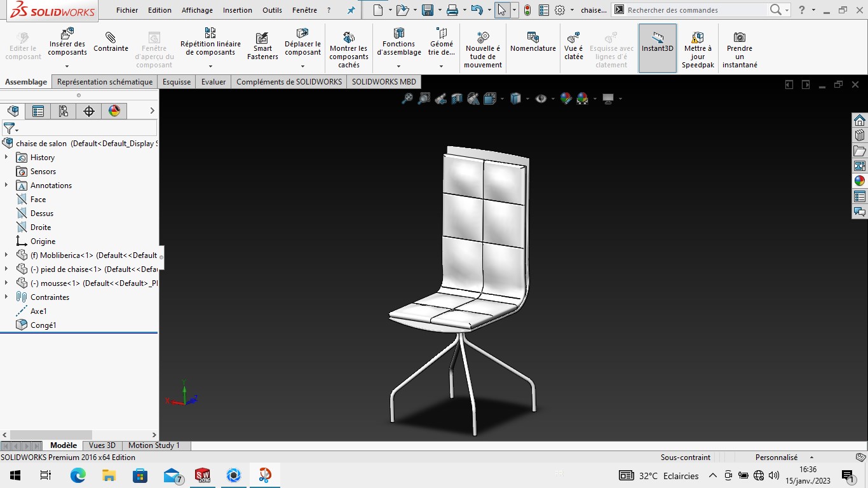Viewport: 868px width, 488px height.
Task: Switch to the Esquisse tab
Action: [x=177, y=82]
